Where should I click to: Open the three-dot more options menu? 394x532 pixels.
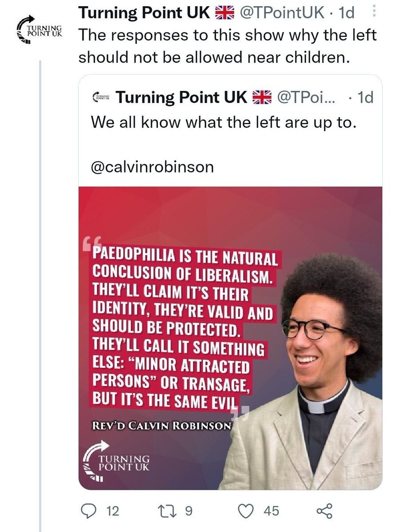(373, 12)
